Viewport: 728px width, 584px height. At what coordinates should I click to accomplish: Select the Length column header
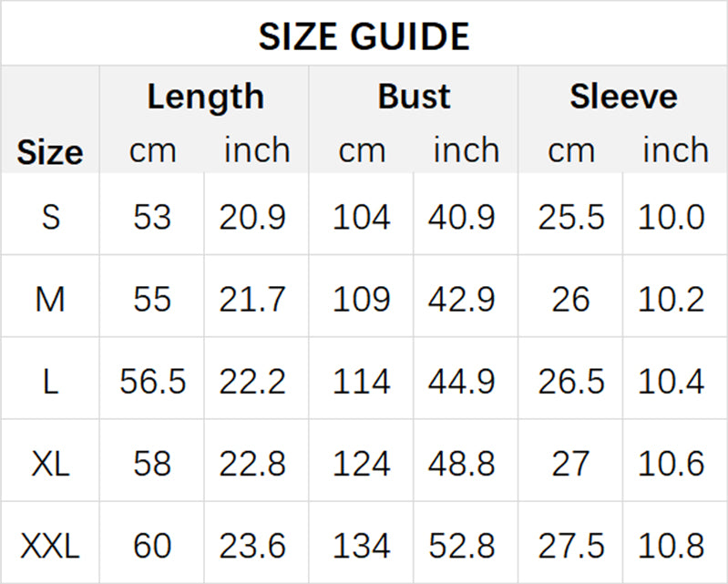(x=205, y=97)
